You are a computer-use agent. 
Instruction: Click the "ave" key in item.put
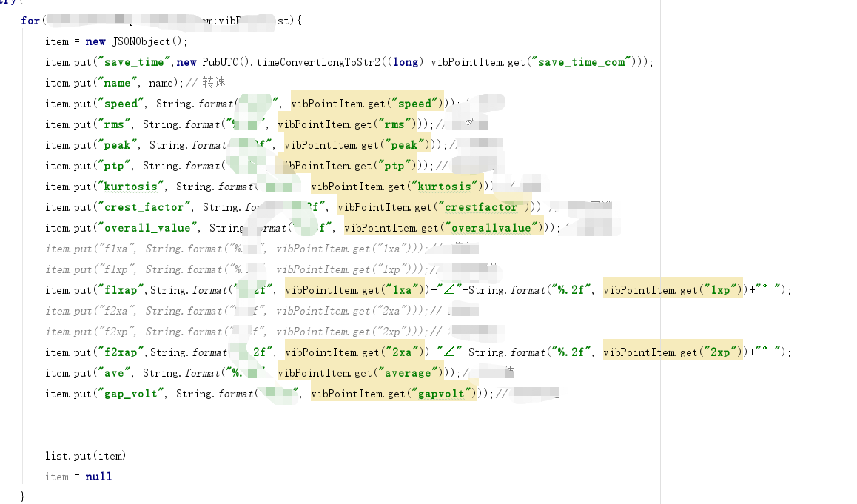coord(114,374)
